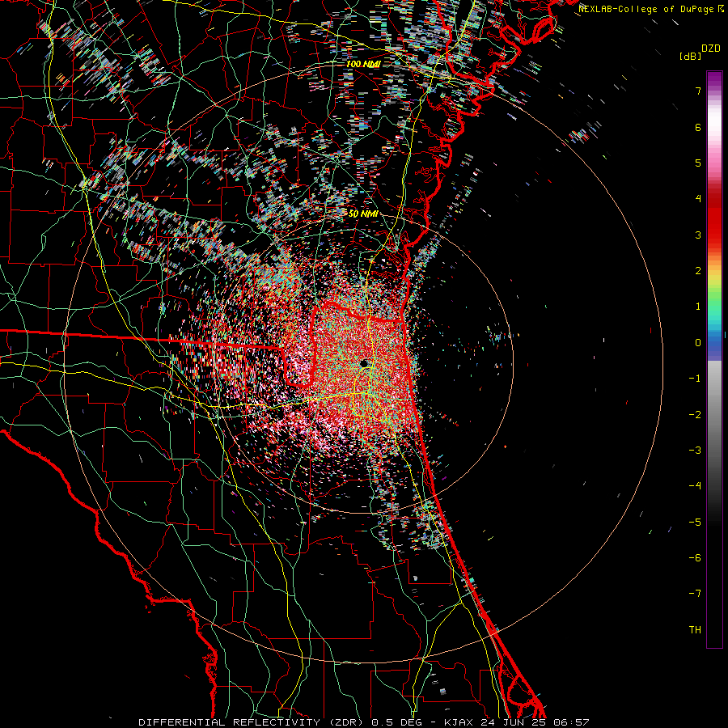Screen dimensions: 728x728
Task: Click the -7 value on the scale
Action: [695, 594]
